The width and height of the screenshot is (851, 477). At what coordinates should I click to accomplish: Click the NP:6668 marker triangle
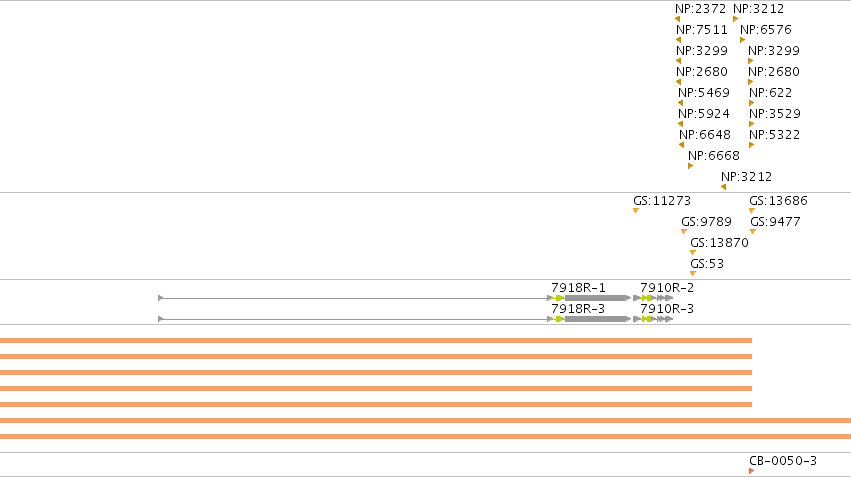[690, 166]
